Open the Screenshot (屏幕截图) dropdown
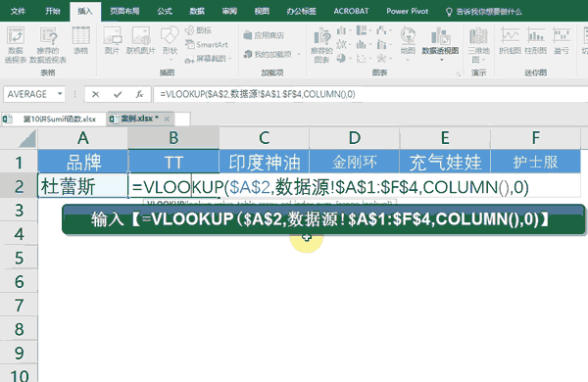 209,59
